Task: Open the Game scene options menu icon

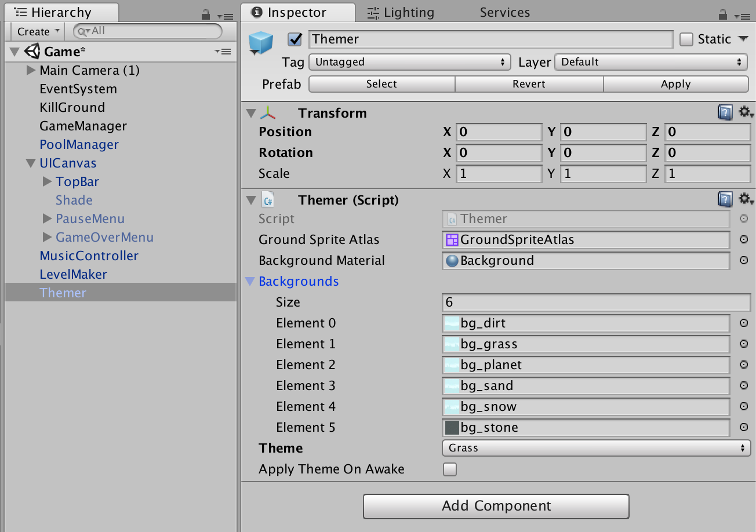Action: [223, 52]
